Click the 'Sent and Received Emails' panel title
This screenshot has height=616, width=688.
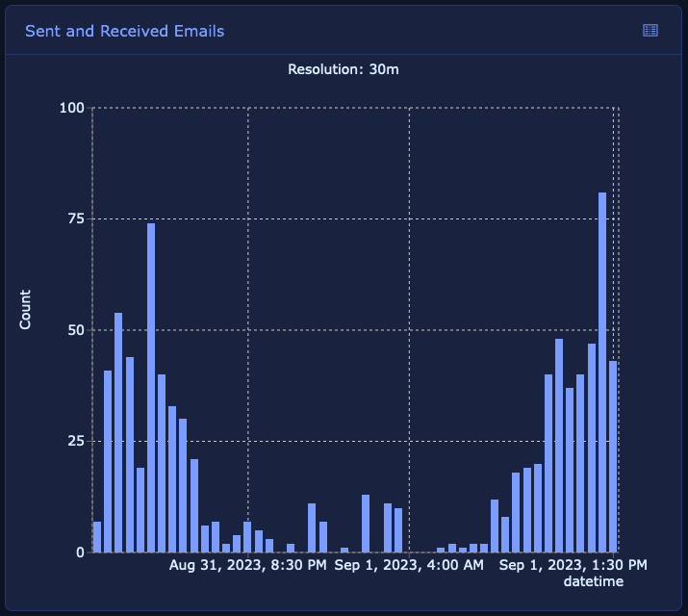coord(124,31)
